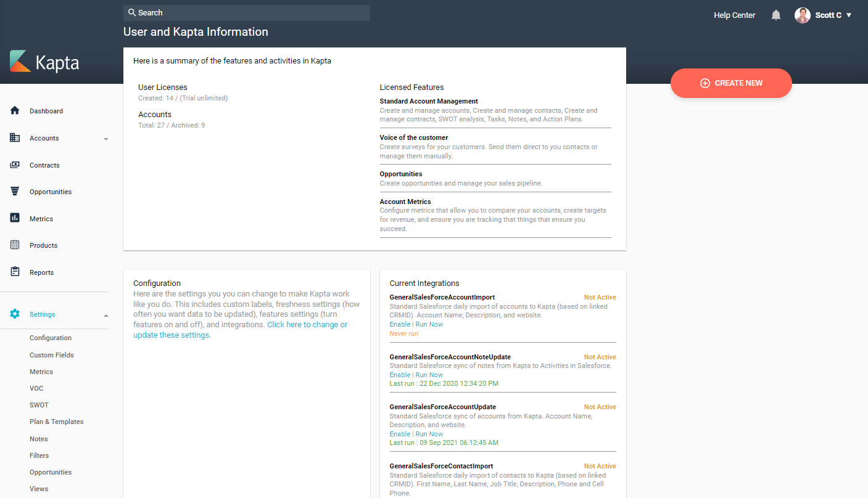Click the Kapta logo
Image resolution: width=868 pixels, height=498 pixels.
pyautogui.click(x=44, y=62)
